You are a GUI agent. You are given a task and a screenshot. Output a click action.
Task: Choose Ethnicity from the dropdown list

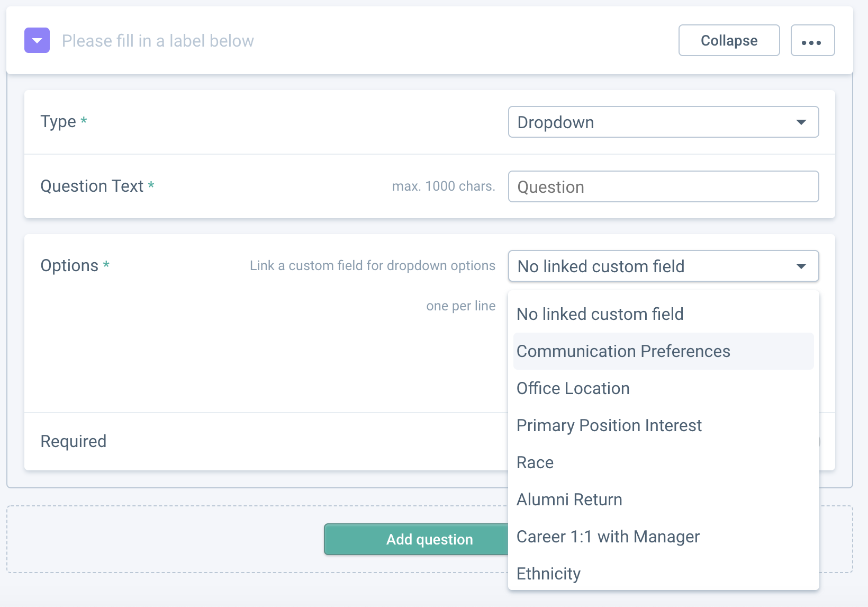click(663, 574)
